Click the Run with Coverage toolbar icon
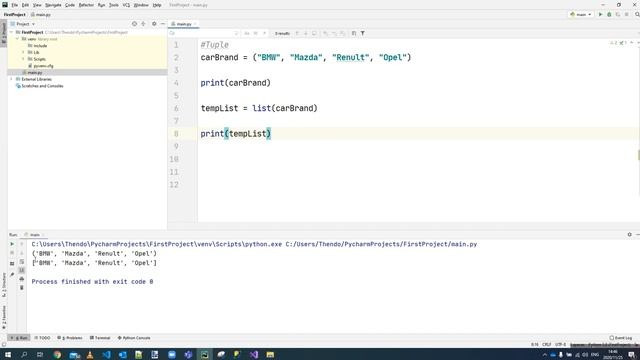Image resolution: width=640 pixels, height=360 pixels. pyautogui.click(x=618, y=14)
